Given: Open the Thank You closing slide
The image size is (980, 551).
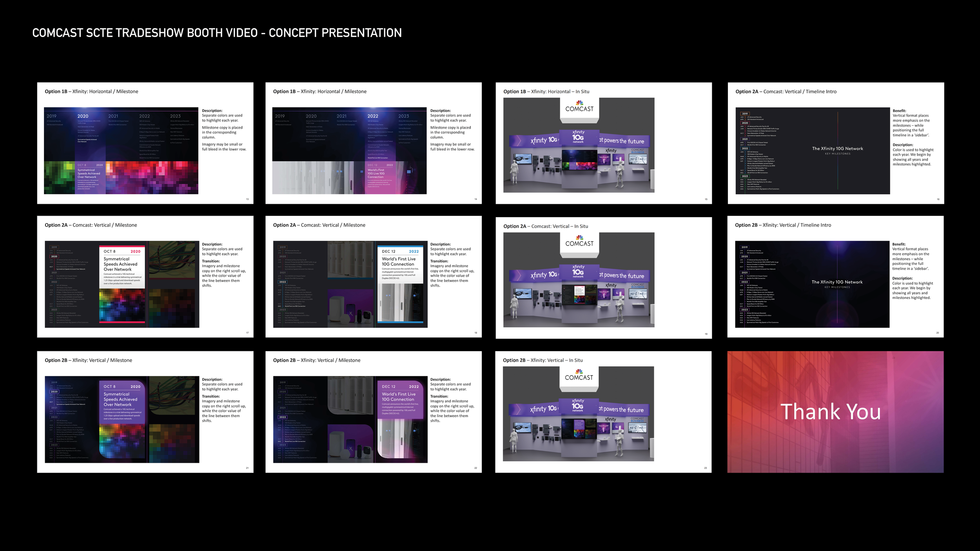Looking at the screenshot, I should pyautogui.click(x=835, y=412).
